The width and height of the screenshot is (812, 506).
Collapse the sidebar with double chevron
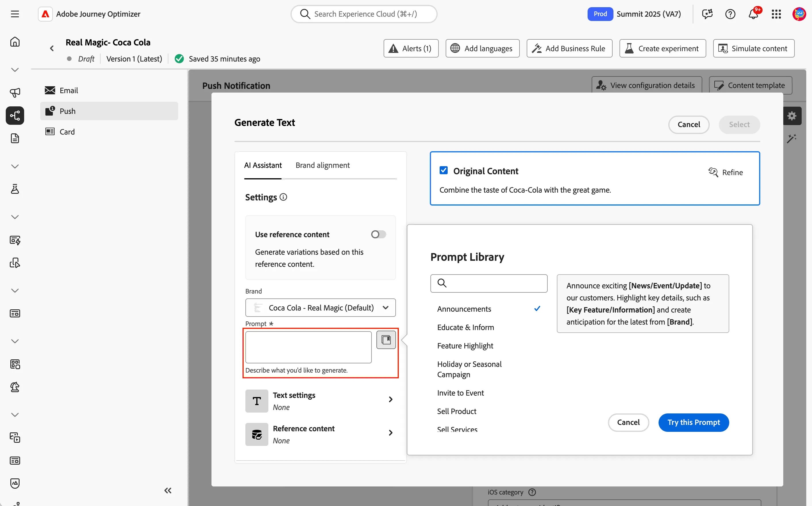click(168, 490)
